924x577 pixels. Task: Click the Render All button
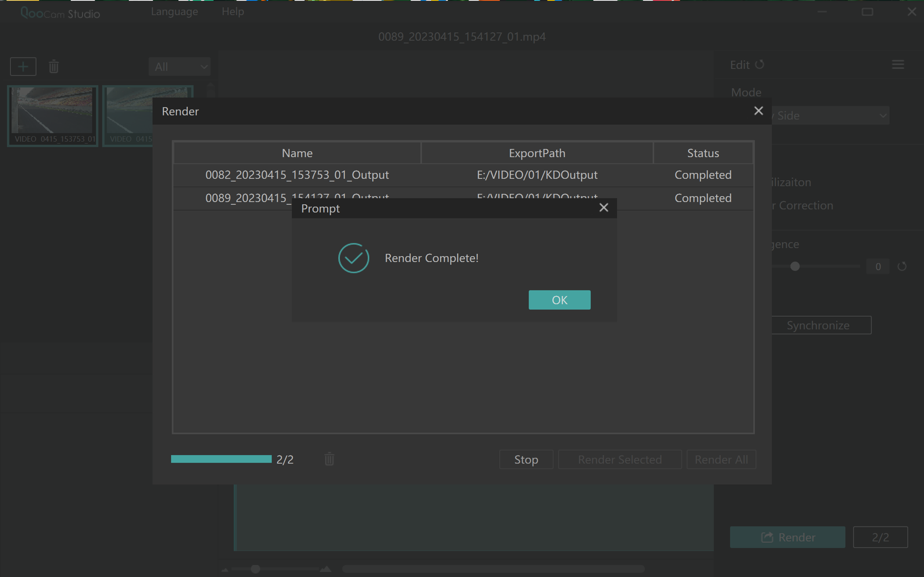[x=721, y=460]
